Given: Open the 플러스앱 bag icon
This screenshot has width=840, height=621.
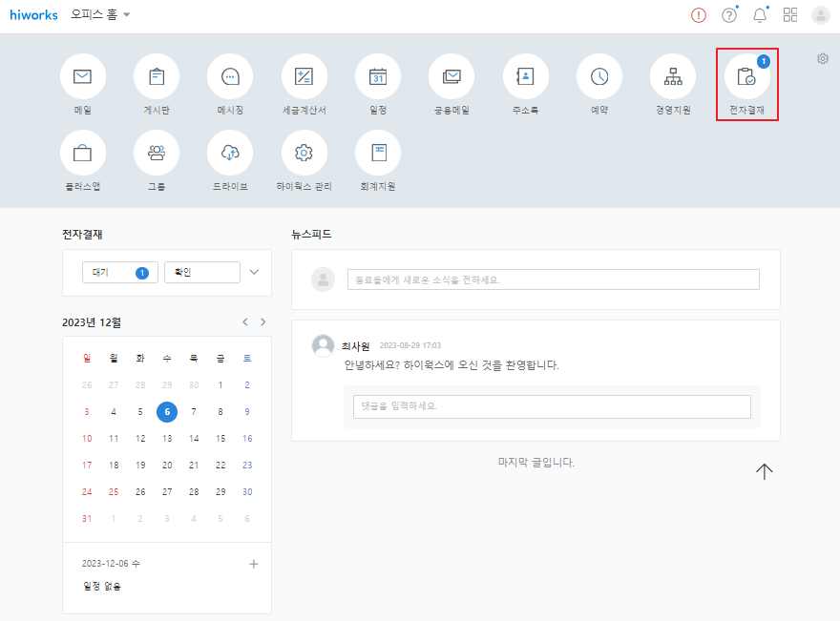Looking at the screenshot, I should (x=82, y=154).
